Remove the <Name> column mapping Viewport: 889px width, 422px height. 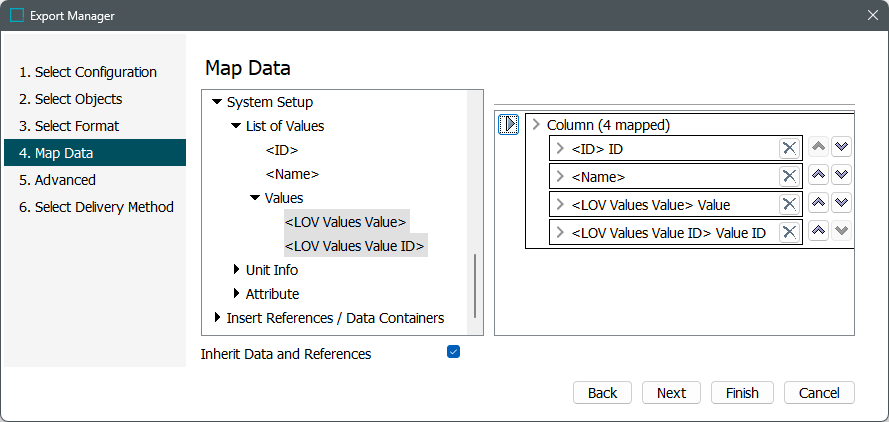click(x=788, y=176)
